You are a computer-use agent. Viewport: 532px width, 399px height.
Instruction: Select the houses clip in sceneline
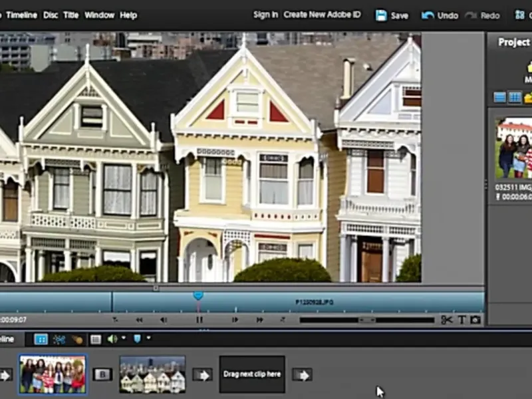click(152, 374)
